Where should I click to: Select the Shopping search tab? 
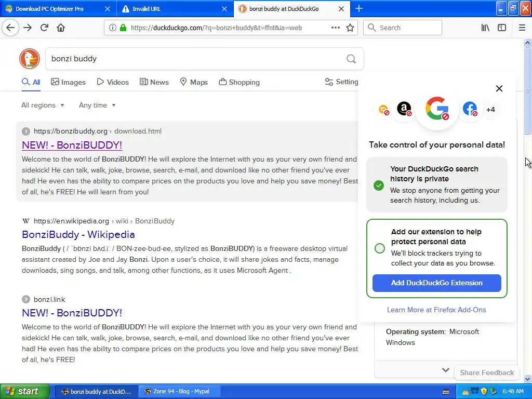click(239, 82)
